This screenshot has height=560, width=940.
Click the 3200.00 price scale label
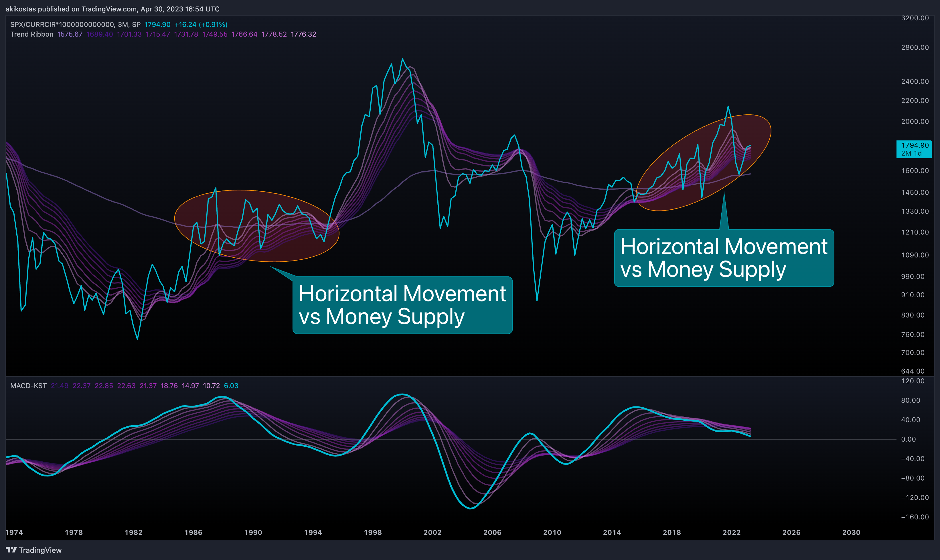(915, 18)
